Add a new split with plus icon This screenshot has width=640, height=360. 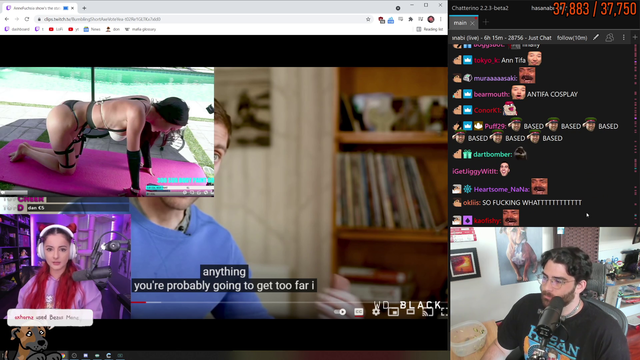[635, 38]
